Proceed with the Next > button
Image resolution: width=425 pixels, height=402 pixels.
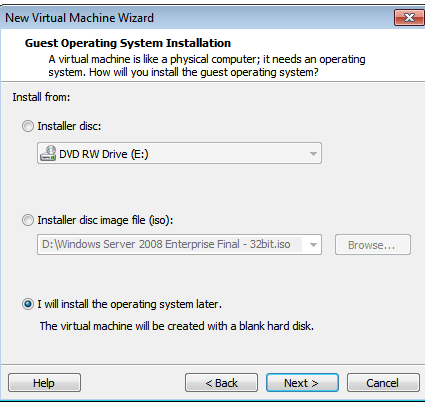302,383
